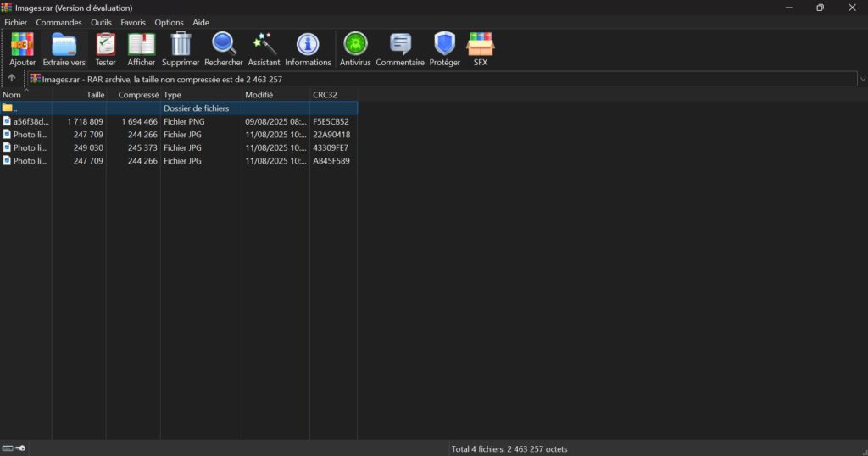Screen dimensions: 868x456
Task: Maximize or restore the WinRAR window
Action: 820,8
